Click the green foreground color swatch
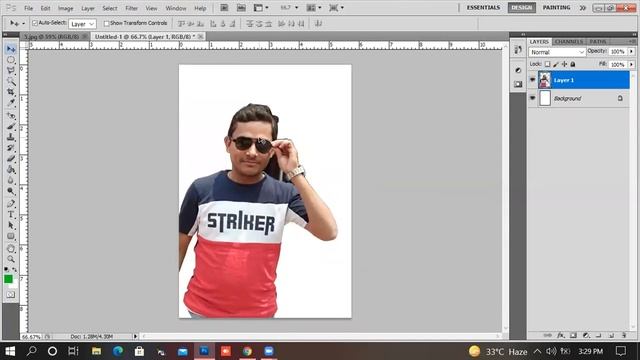 8,279
